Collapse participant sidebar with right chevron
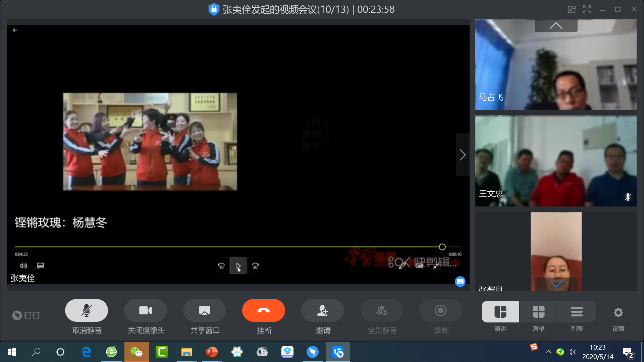The image size is (644, 362). [463, 155]
